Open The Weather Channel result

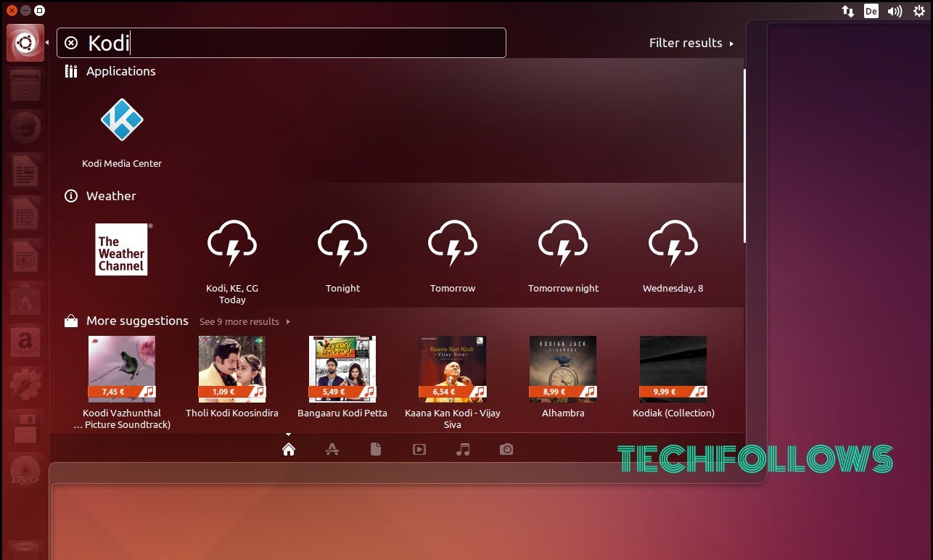point(122,249)
